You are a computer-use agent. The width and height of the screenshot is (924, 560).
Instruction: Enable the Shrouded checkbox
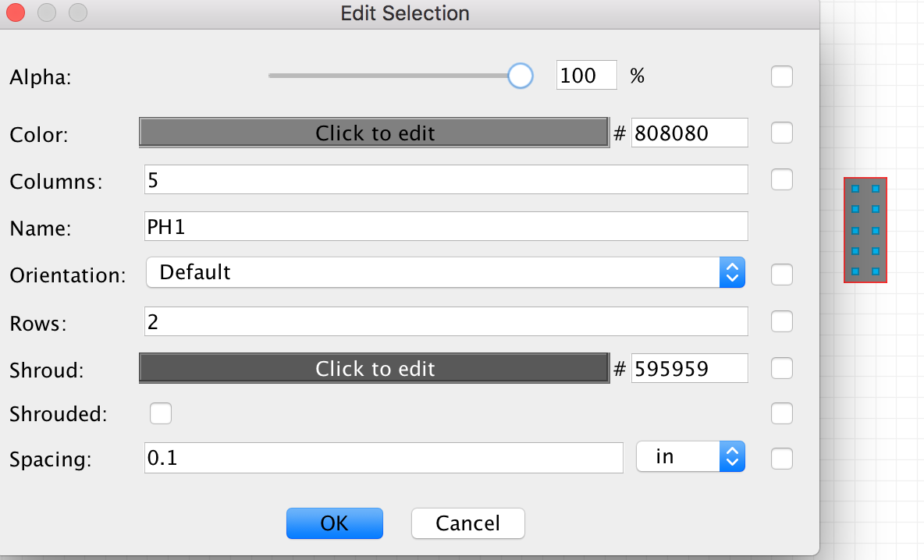[161, 413]
